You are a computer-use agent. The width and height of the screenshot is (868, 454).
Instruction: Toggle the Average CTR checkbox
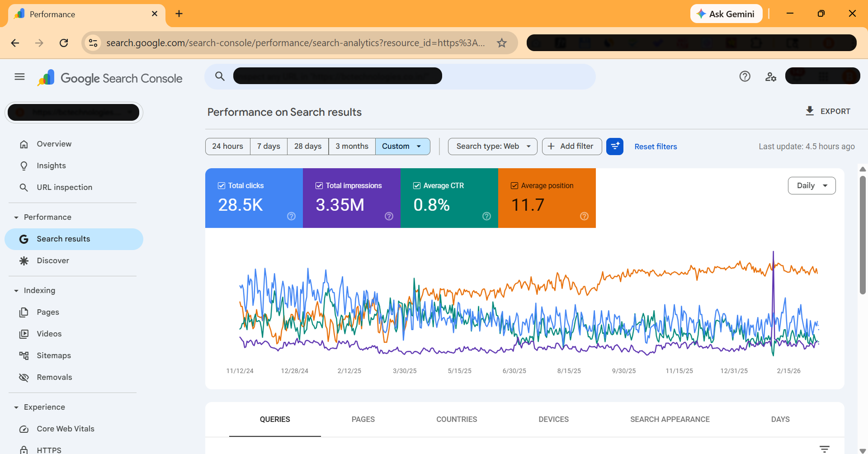pyautogui.click(x=417, y=185)
